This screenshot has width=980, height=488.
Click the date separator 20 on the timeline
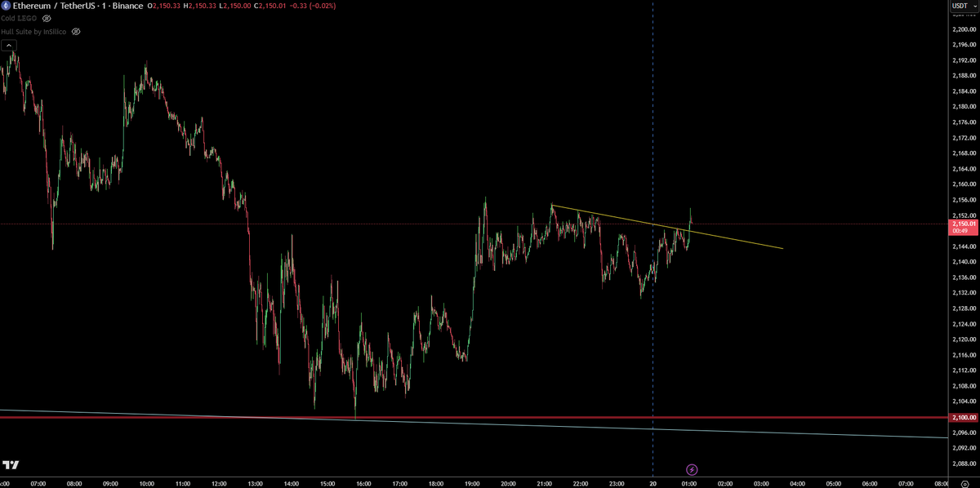(x=653, y=482)
